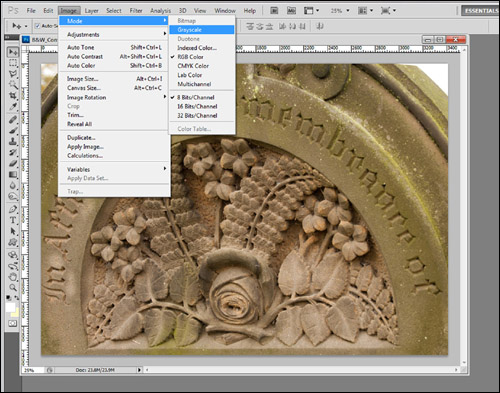Click the ESSENTIALS workspace button
Screen dimensions: 500x393
480,11
